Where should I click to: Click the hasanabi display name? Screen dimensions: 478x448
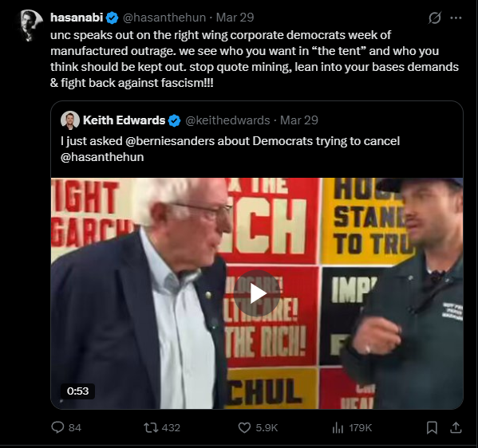[x=77, y=18]
